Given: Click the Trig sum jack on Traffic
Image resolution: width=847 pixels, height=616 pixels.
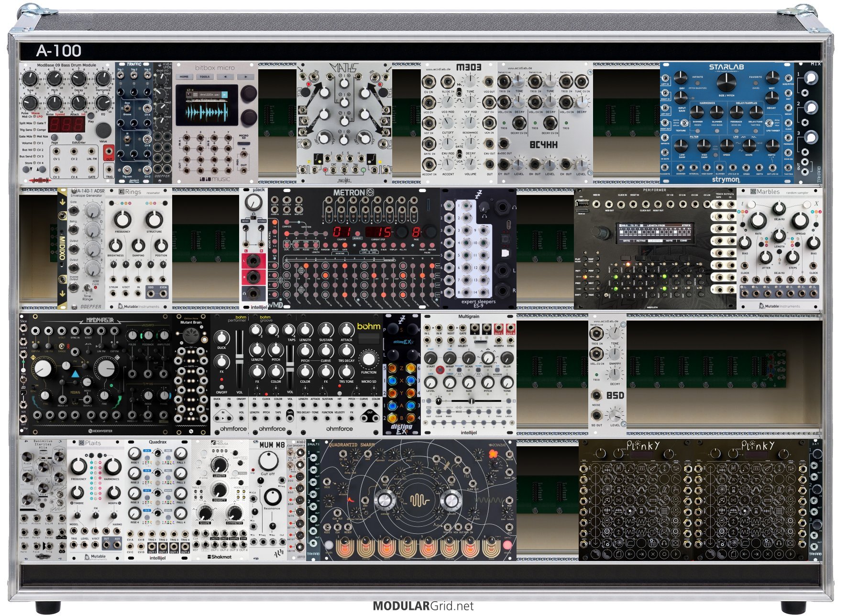Looking at the screenshot, I should coord(127,170).
